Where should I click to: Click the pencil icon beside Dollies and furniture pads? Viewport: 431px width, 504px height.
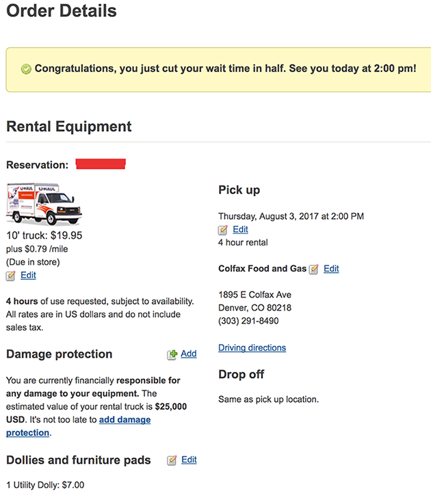click(x=172, y=460)
